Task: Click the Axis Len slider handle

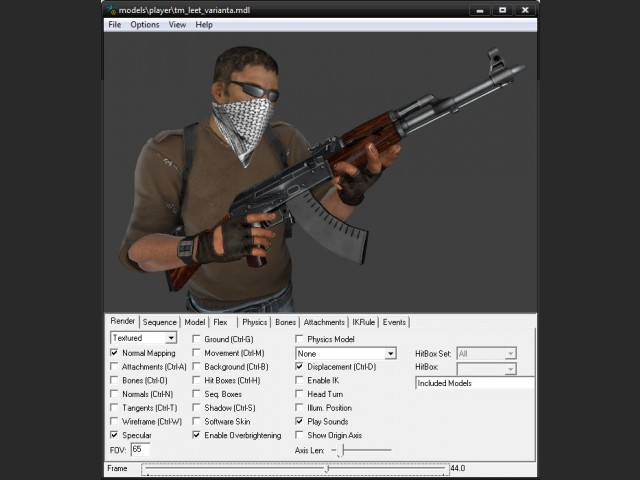Action: (340, 451)
